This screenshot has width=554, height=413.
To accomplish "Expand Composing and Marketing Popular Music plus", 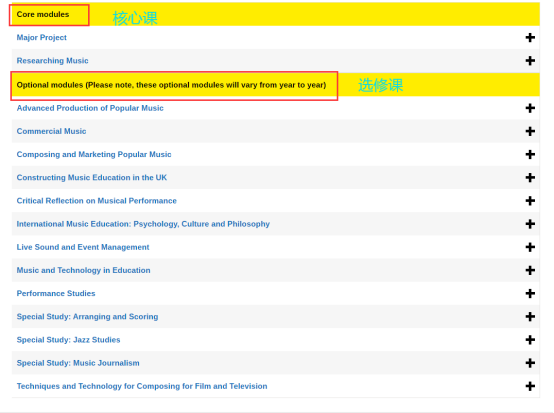I will point(530,154).
